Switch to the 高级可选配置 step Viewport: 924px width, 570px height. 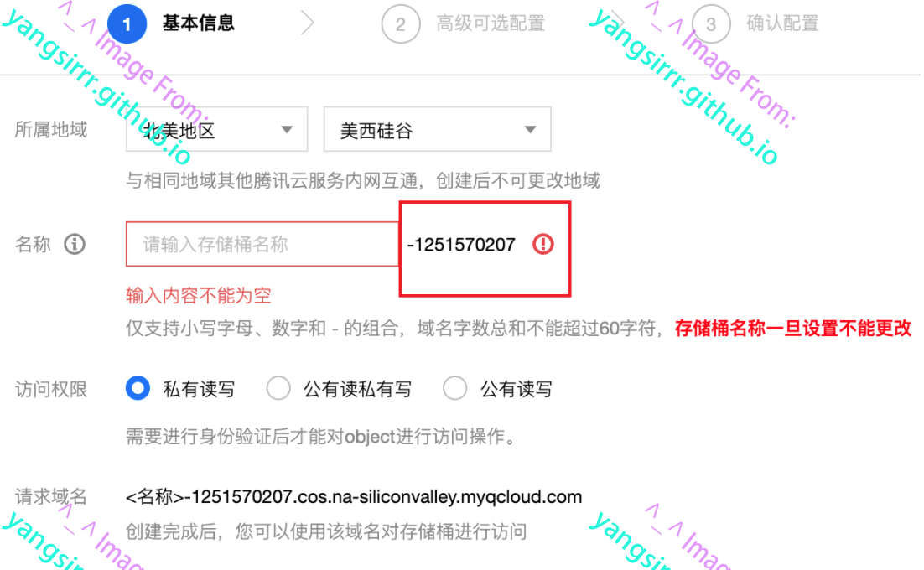(x=491, y=23)
